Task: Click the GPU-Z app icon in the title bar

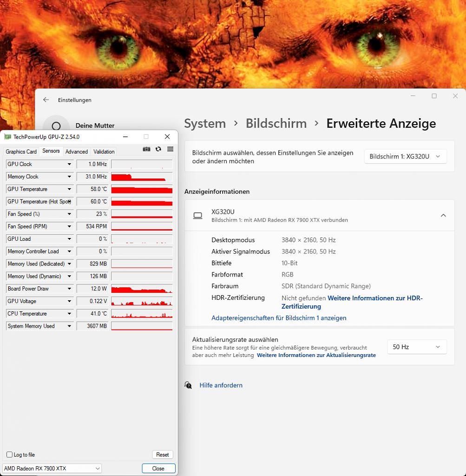Action: click(x=7, y=137)
